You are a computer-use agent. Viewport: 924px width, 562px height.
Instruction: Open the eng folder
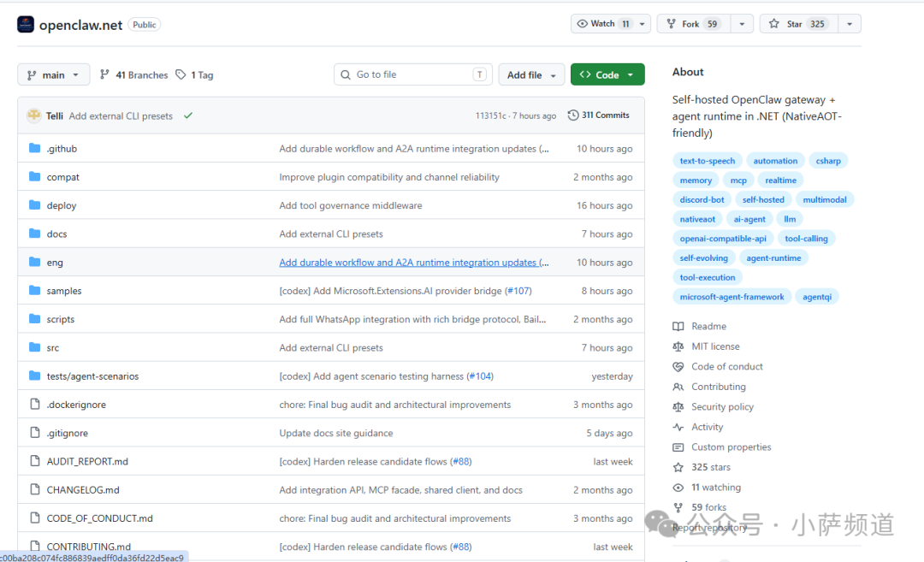55,262
